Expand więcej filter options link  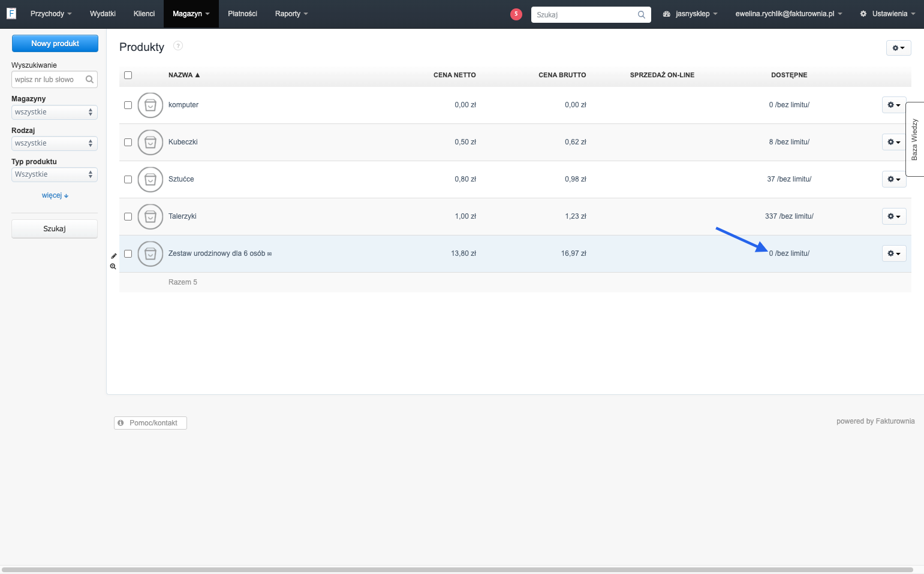pos(55,195)
